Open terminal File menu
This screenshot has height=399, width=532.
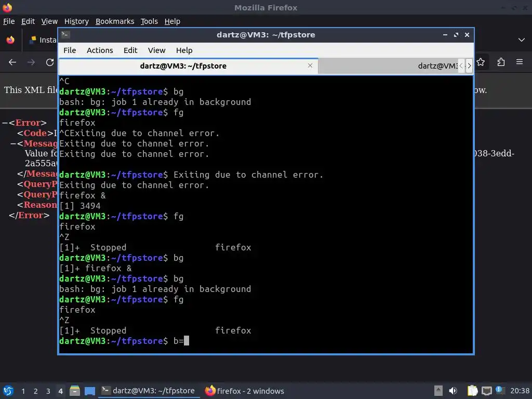click(x=70, y=50)
